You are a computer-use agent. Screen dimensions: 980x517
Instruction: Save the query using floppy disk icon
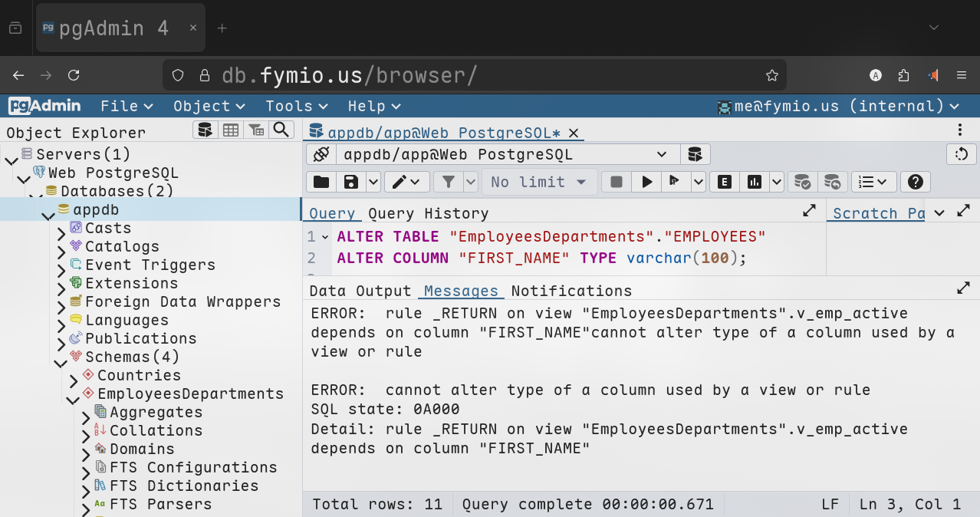click(x=351, y=182)
